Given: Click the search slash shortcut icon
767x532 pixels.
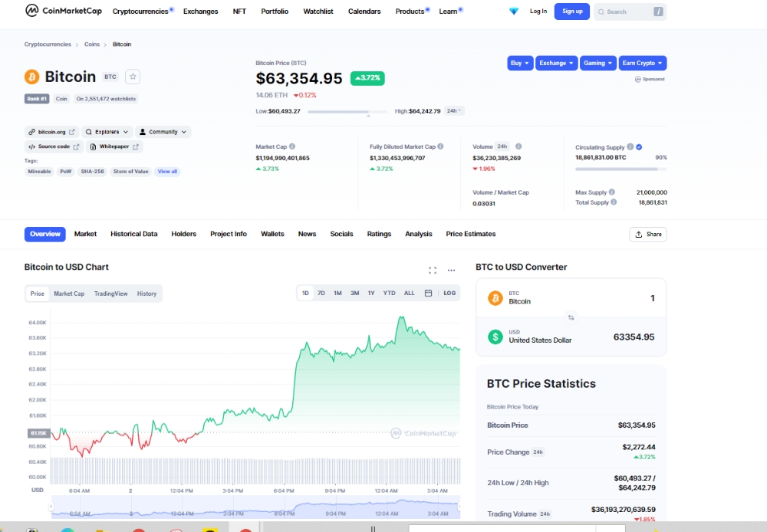Looking at the screenshot, I should tap(658, 11).
